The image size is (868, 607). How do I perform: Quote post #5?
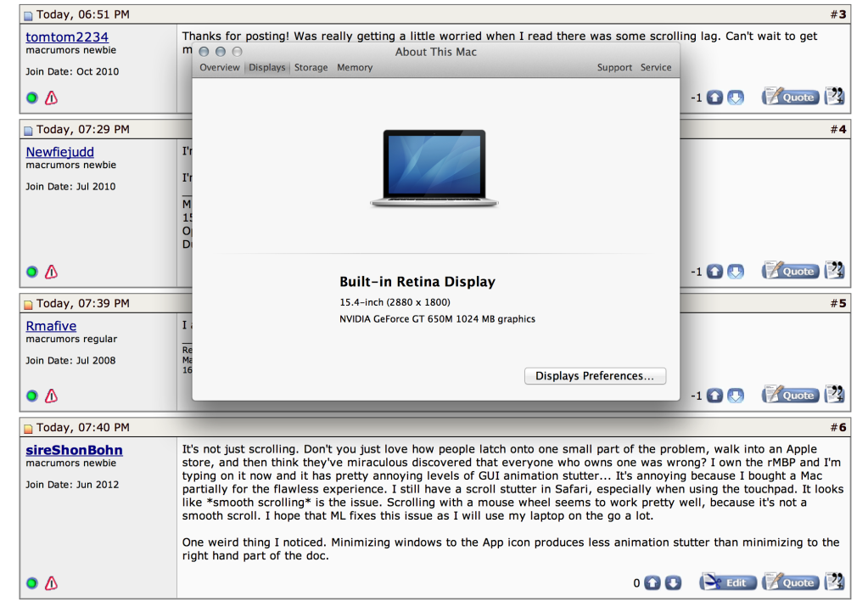[791, 395]
